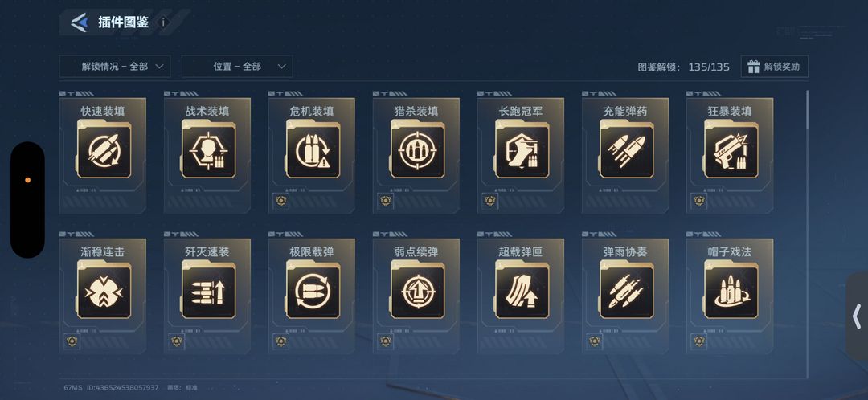Open the 危机装填 plugin card icon

tap(313, 152)
